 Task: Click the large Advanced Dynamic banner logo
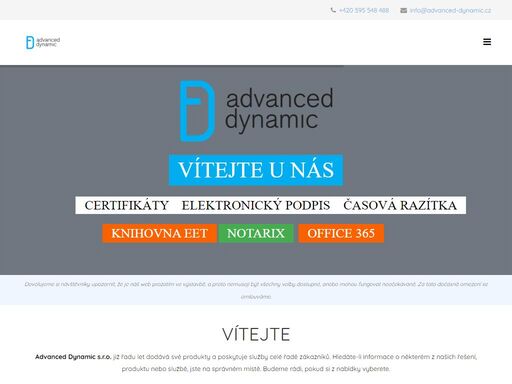click(x=256, y=111)
